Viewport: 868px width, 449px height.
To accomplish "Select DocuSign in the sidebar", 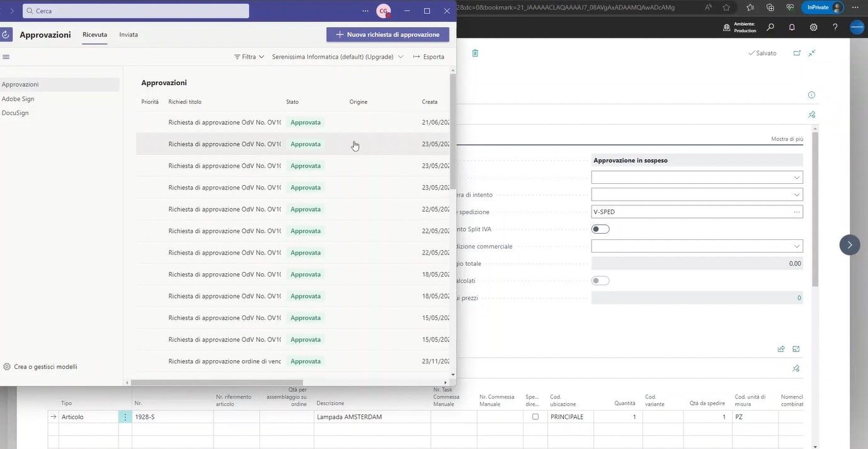I will click(14, 113).
